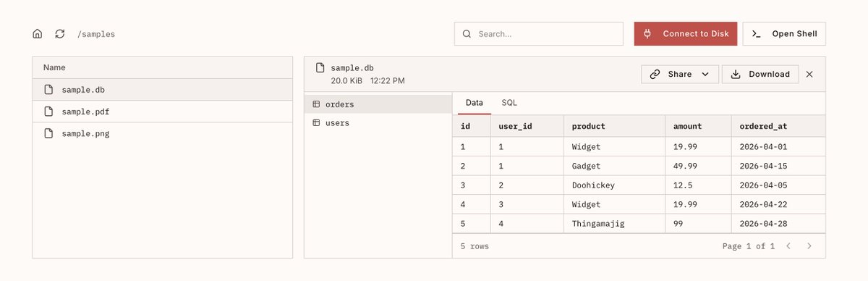Screen dimensions: 868x281
Task: Click Connect to Disk button
Action: pos(686,34)
